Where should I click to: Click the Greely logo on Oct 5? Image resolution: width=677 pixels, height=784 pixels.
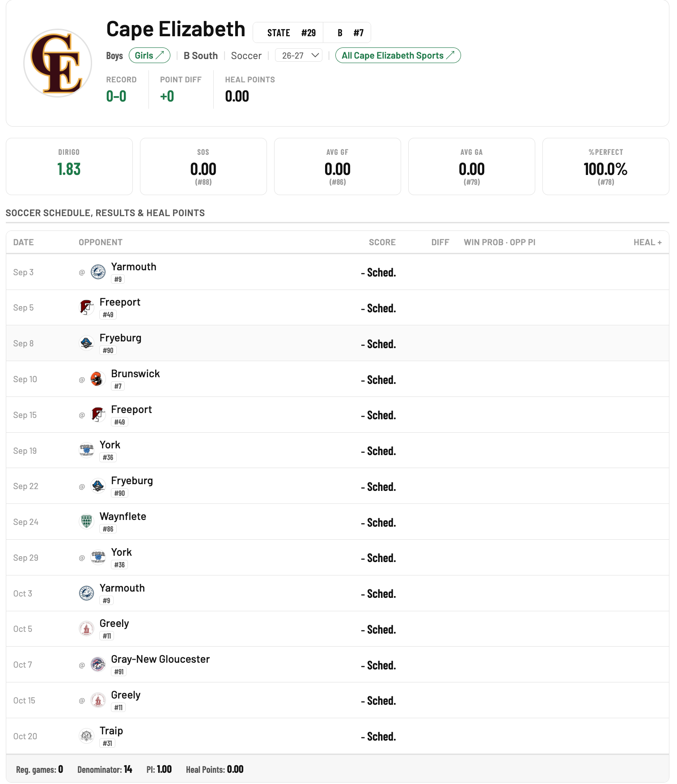[86, 629]
